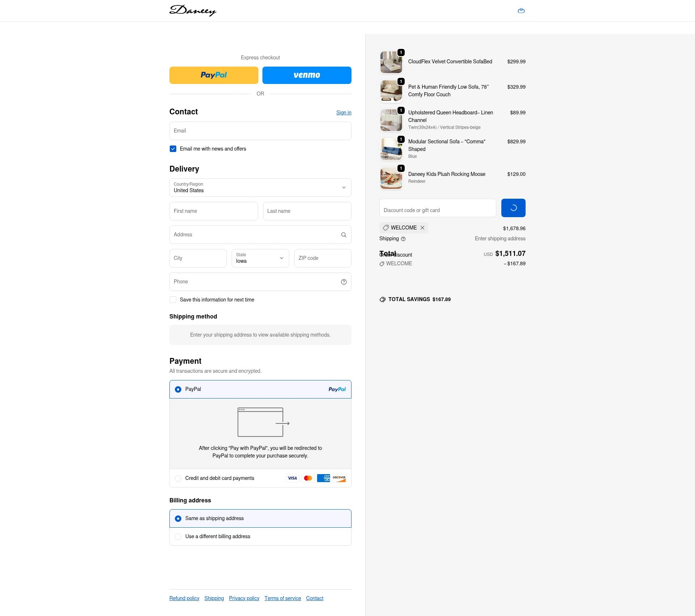695x616 pixels.
Task: Click the PayPal express checkout button
Action: (x=214, y=75)
